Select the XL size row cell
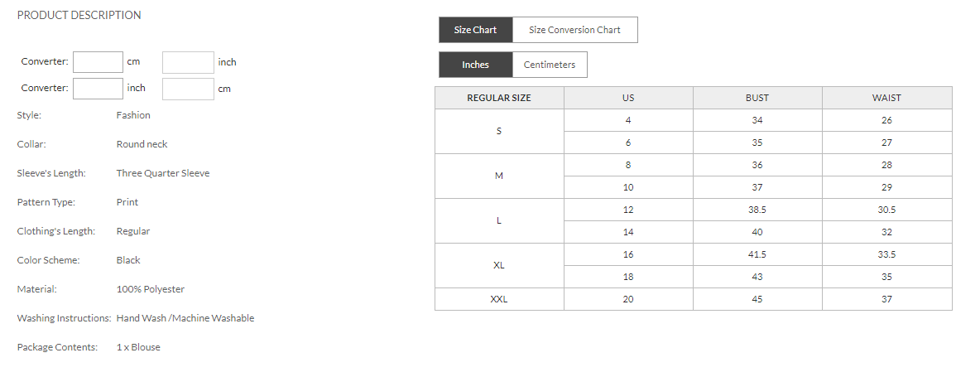Screen dimensions: 980x372 tap(499, 265)
